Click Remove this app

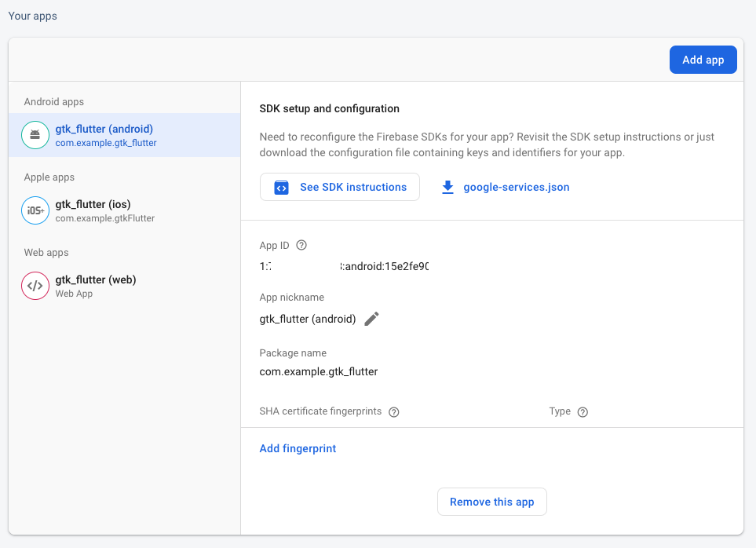[x=491, y=502]
